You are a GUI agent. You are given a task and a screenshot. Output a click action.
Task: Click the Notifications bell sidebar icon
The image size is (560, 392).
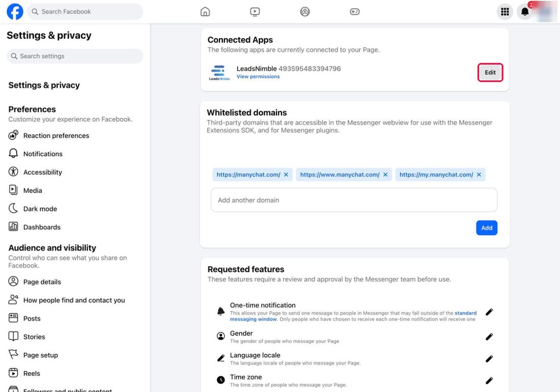pyautogui.click(x=13, y=154)
